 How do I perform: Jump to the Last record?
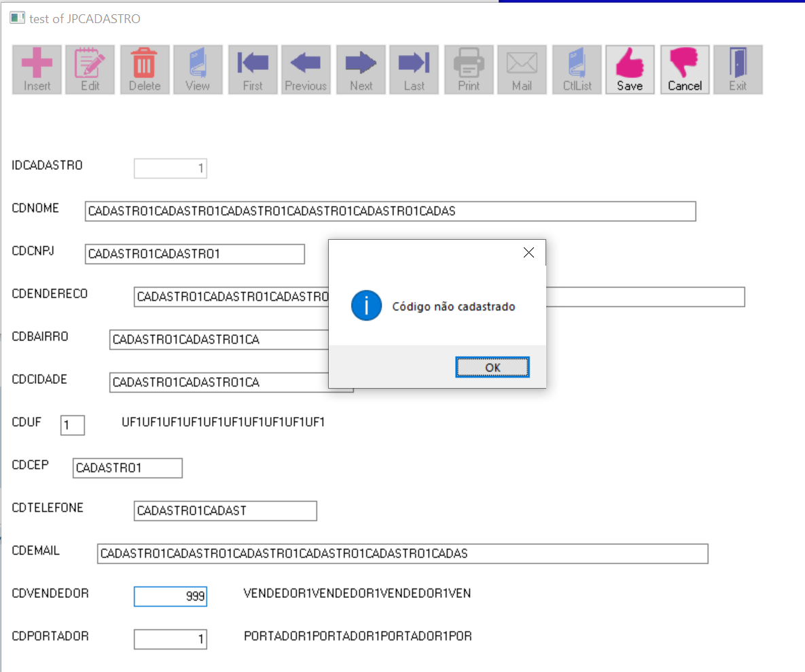pos(414,69)
